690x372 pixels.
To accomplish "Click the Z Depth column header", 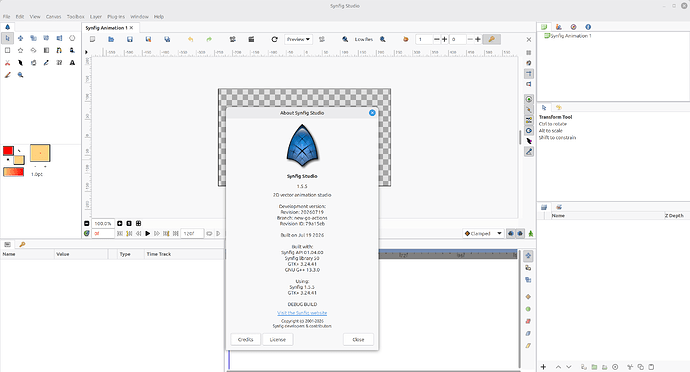I will [x=674, y=216].
